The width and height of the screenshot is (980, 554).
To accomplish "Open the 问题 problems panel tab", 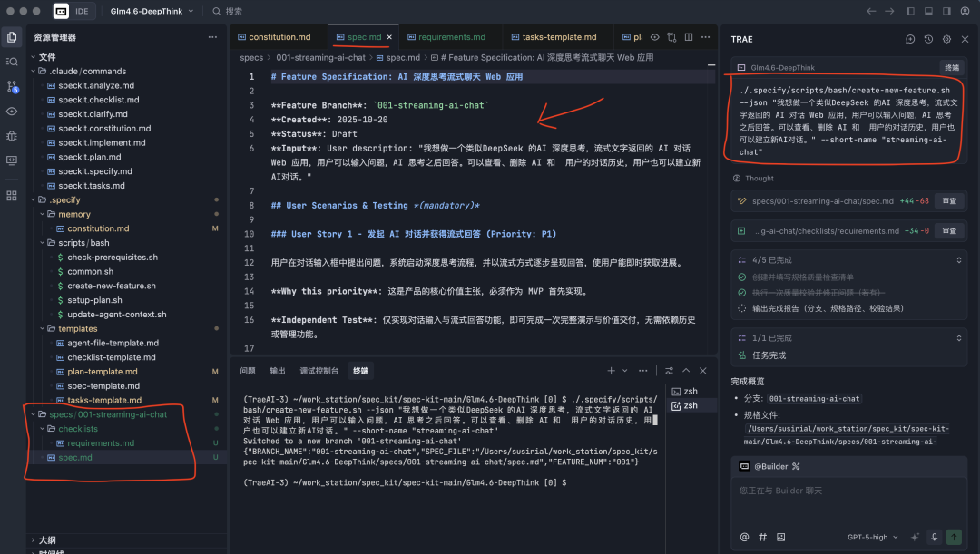I will click(248, 371).
